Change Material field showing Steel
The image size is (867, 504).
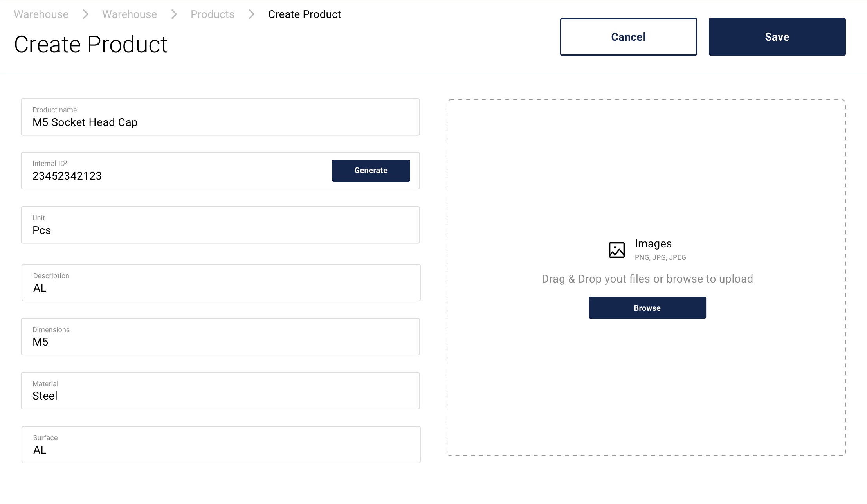[x=220, y=391]
